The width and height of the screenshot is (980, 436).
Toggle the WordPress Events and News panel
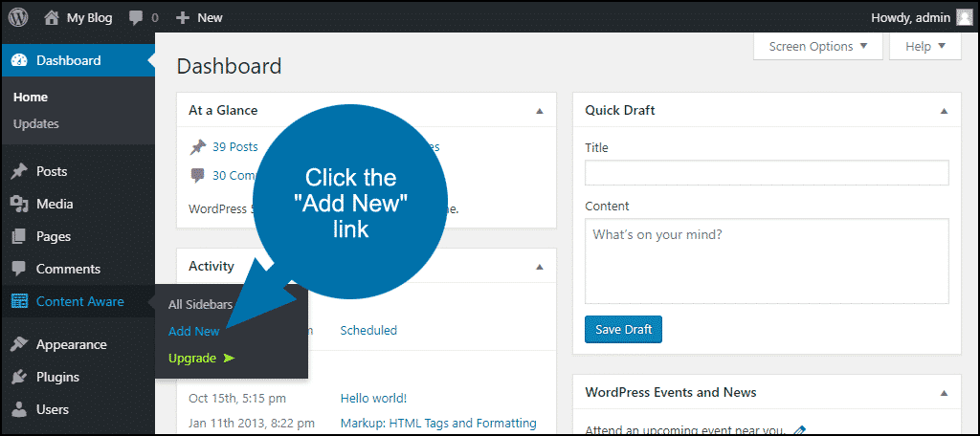(944, 393)
